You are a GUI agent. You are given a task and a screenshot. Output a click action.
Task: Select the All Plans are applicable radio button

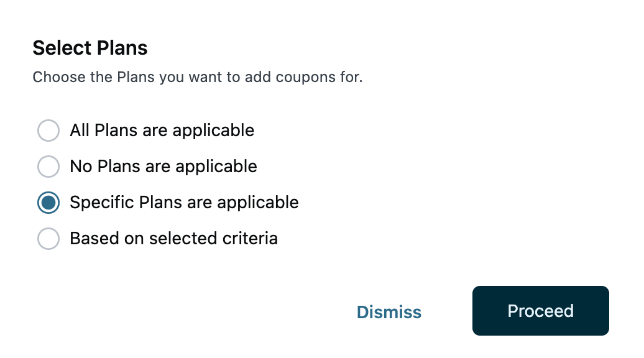coord(48,131)
